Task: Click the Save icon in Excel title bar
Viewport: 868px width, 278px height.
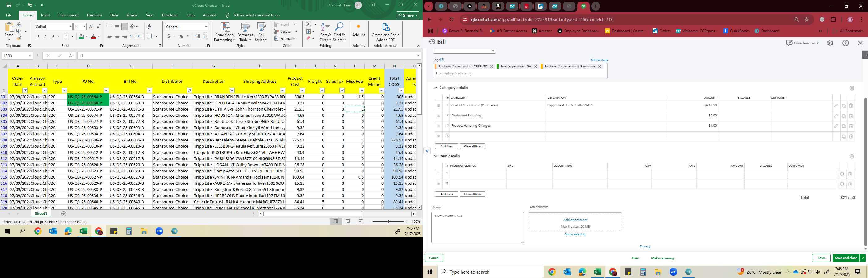Action: tap(9, 5)
